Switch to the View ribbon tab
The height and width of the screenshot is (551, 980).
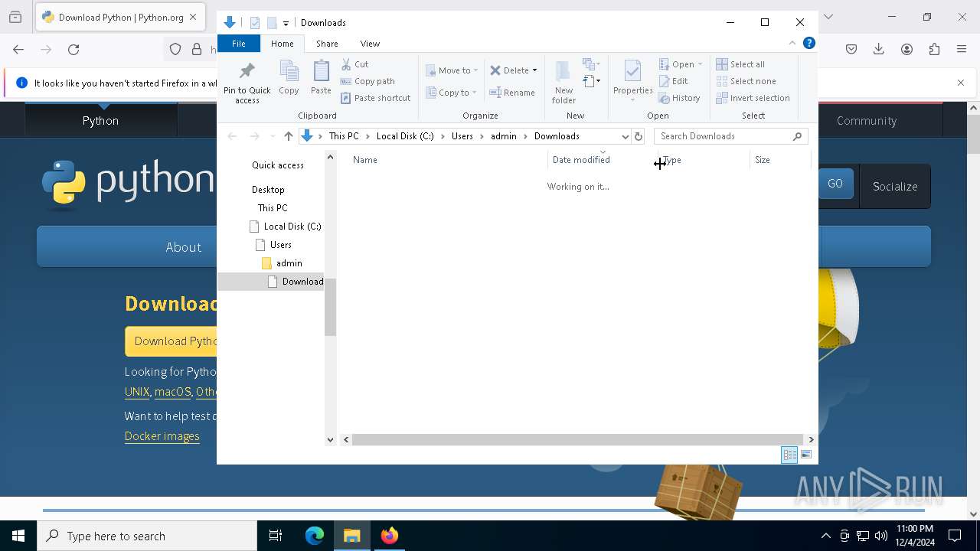click(370, 44)
